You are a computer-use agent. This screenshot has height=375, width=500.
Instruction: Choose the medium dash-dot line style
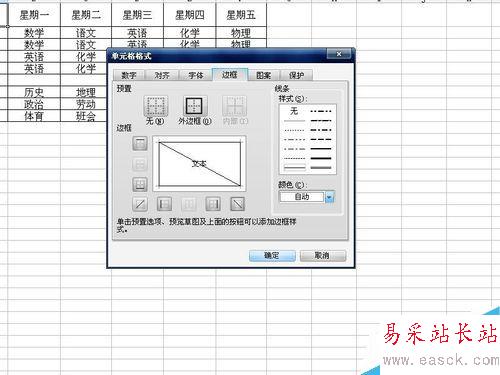pyautogui.click(x=321, y=130)
